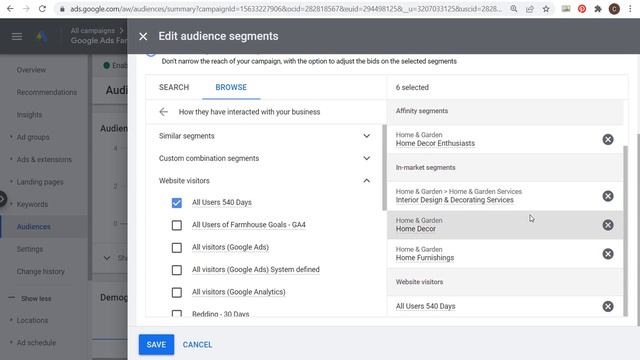Check All Users of Farmhouse Goals - GA4

[177, 225]
